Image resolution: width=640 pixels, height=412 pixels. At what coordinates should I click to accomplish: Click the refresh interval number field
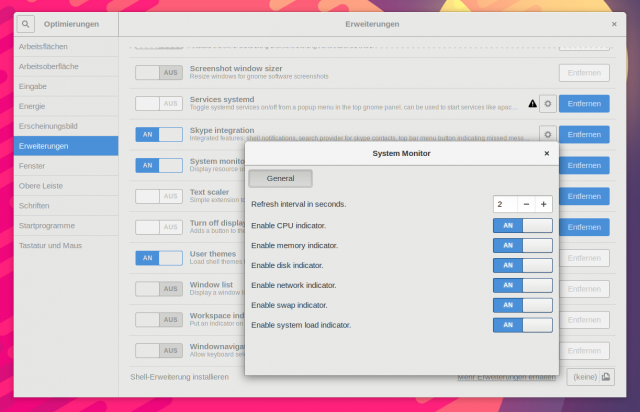504,204
